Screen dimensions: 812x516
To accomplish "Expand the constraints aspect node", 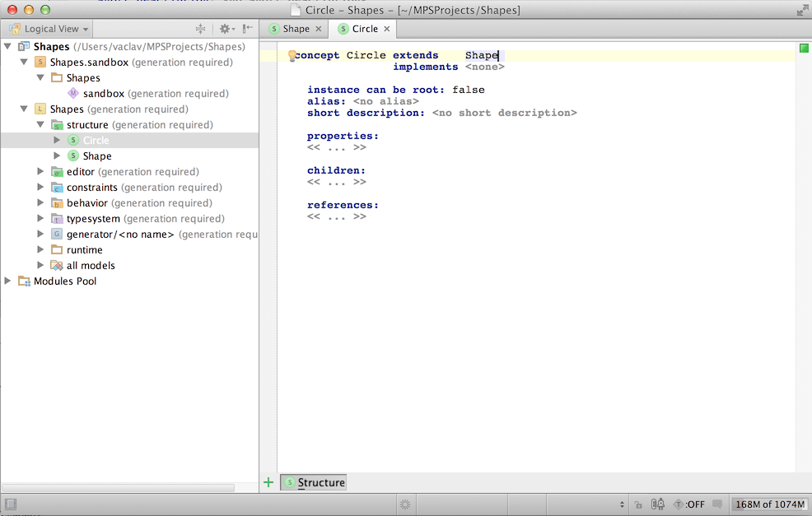I will 40,187.
